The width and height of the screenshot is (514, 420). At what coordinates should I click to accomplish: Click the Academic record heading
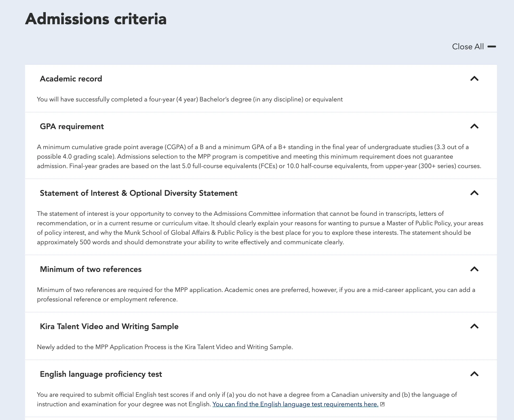coord(71,79)
